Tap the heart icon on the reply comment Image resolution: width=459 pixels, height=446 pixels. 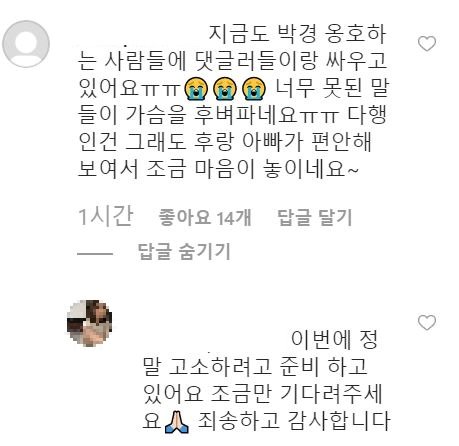[427, 323]
